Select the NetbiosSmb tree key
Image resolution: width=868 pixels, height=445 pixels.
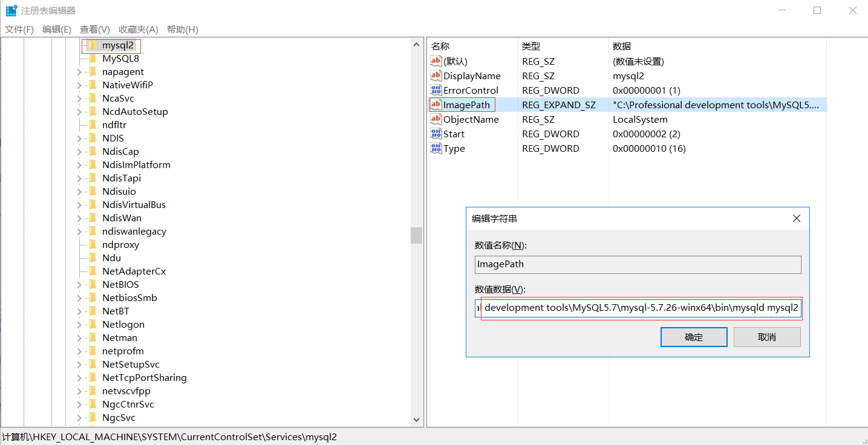pos(129,298)
